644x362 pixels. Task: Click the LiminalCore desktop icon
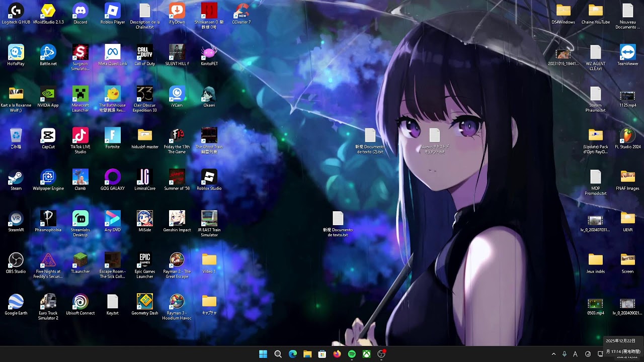coord(145,180)
